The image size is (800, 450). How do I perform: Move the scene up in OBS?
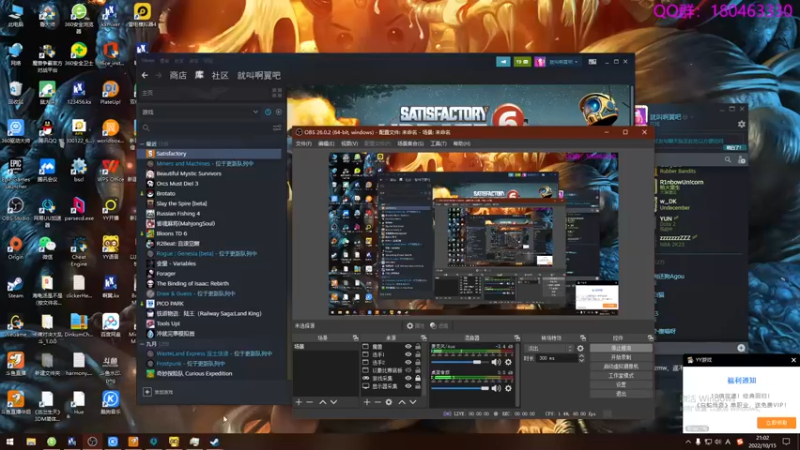[x=322, y=402]
